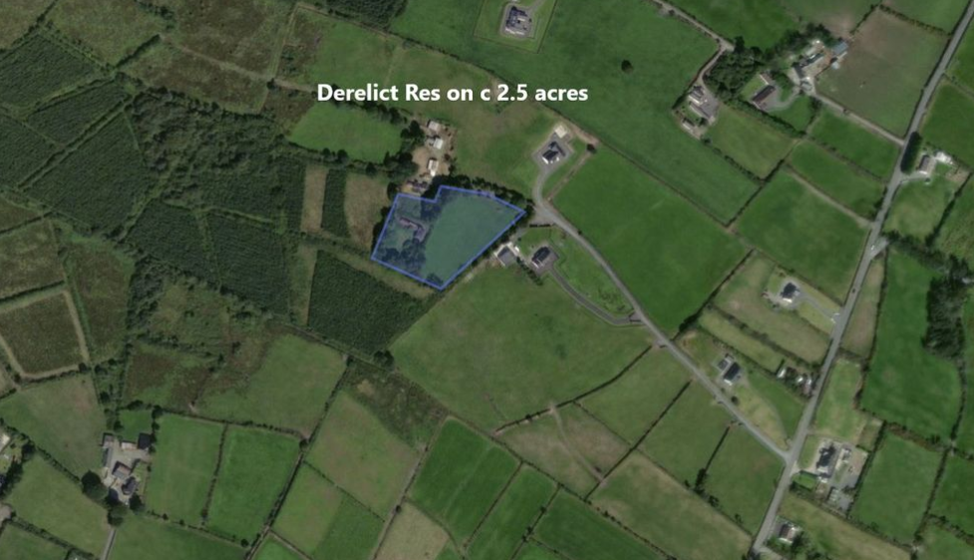
Task: Click the house along the lane near lower right
Action: point(731,371)
